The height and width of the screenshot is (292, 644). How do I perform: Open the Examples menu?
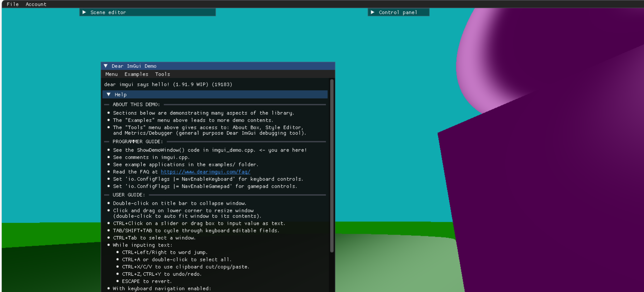[x=136, y=74]
